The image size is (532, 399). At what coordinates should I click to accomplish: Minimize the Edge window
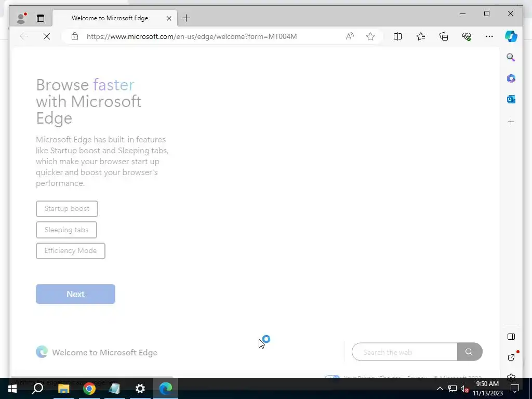point(463,14)
